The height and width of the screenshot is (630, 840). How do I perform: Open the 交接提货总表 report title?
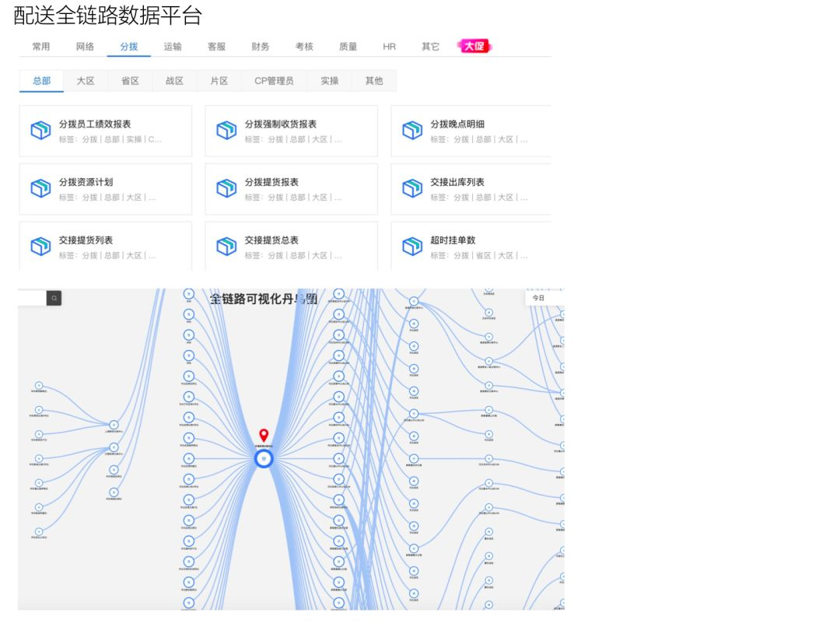[x=271, y=240]
